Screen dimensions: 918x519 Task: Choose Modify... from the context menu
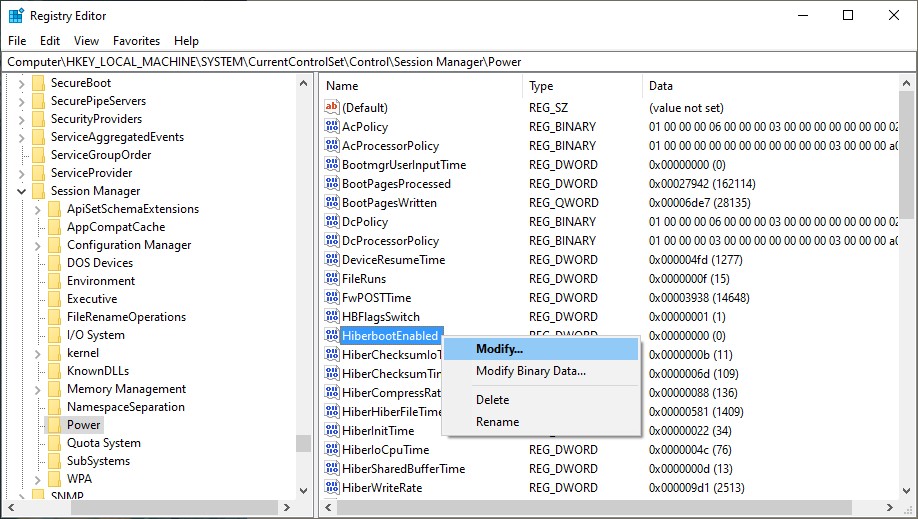(541, 349)
